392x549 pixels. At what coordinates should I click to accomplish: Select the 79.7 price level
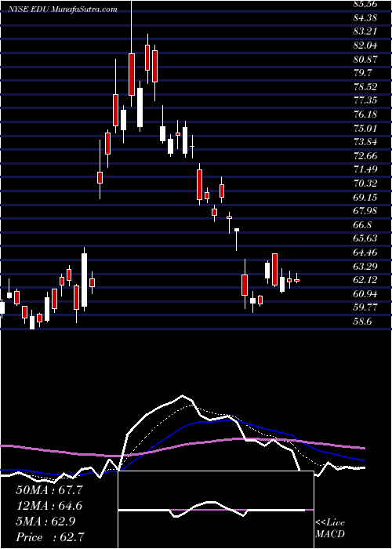point(363,73)
